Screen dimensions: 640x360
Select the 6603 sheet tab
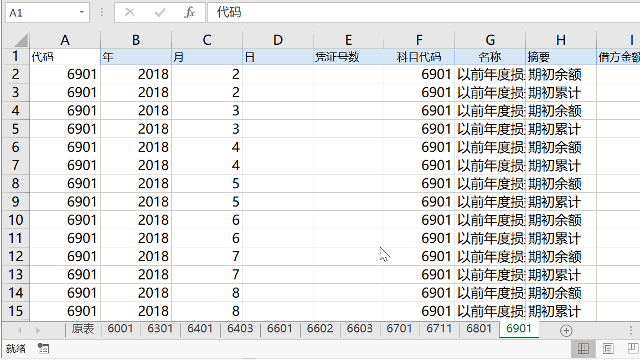[360, 329]
